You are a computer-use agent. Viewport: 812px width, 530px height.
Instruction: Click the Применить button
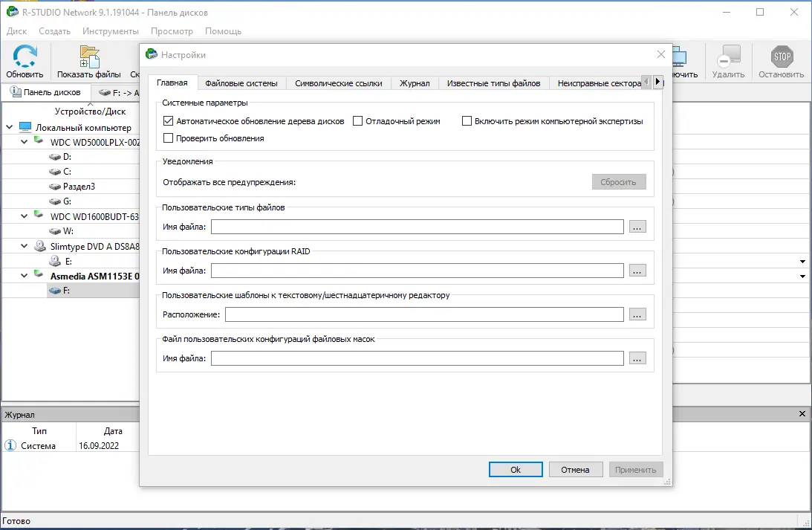pyautogui.click(x=635, y=469)
